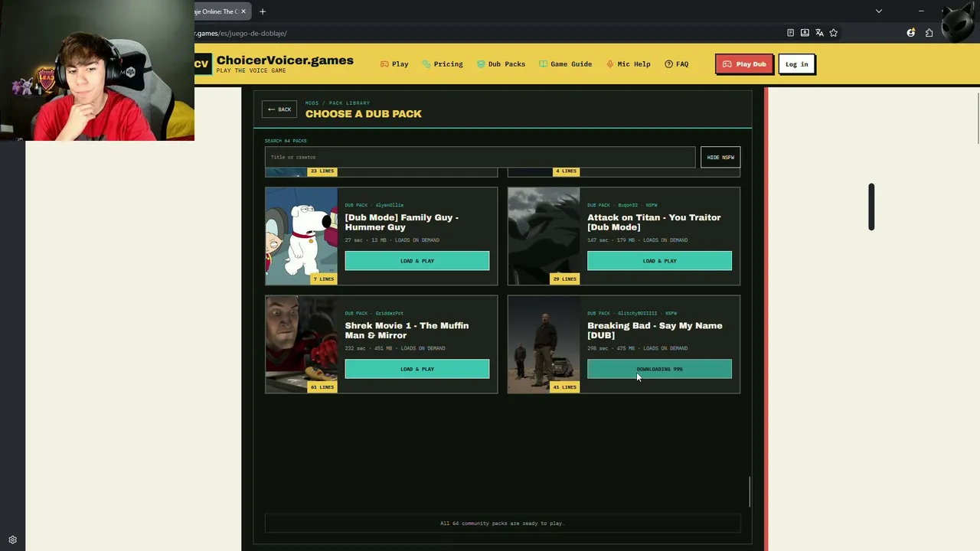The image size is (980, 551).
Task: Bookmark this page with the star icon
Action: pyautogui.click(x=834, y=33)
